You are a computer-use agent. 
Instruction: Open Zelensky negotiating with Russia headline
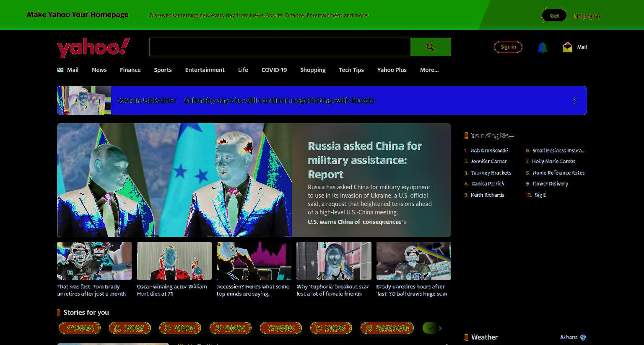[279, 100]
